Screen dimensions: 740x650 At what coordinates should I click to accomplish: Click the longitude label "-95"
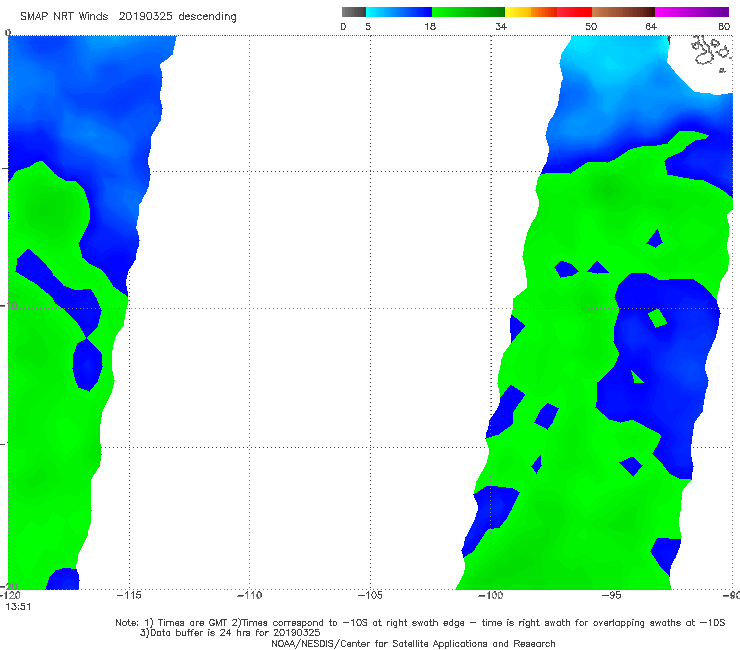tap(611, 595)
